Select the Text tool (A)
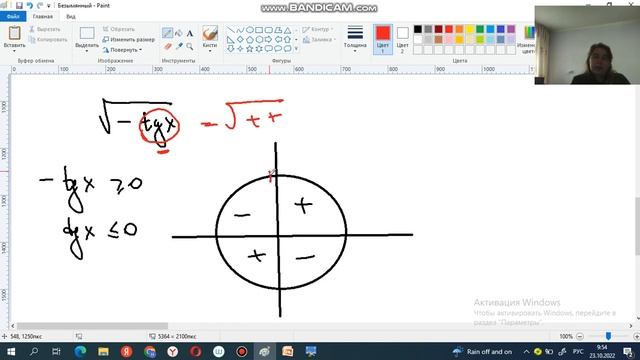Viewport: 640px width, 360px height. click(190, 33)
